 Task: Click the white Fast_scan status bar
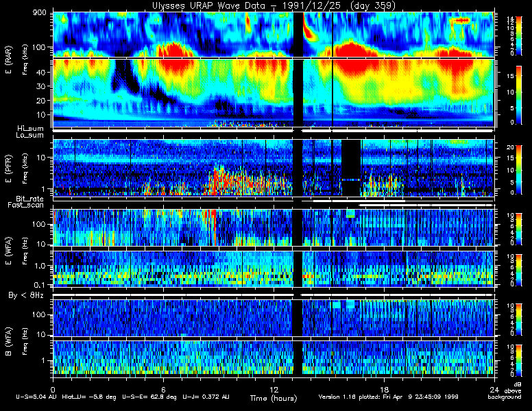(x=426, y=206)
